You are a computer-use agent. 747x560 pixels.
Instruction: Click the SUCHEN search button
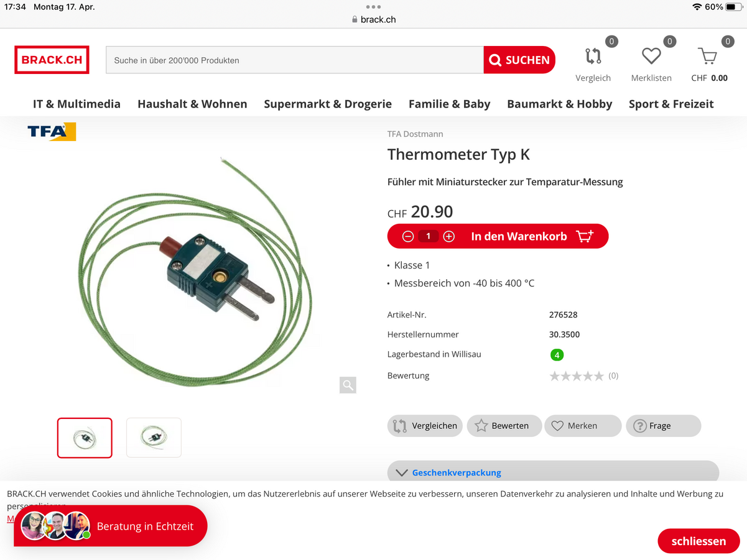pos(519,60)
